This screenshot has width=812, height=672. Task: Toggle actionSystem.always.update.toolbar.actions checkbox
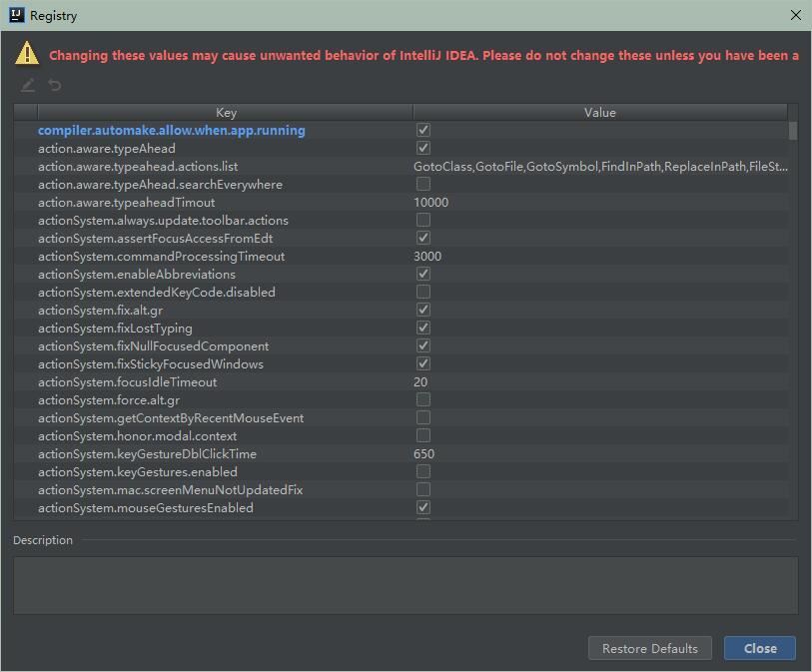(x=422, y=220)
